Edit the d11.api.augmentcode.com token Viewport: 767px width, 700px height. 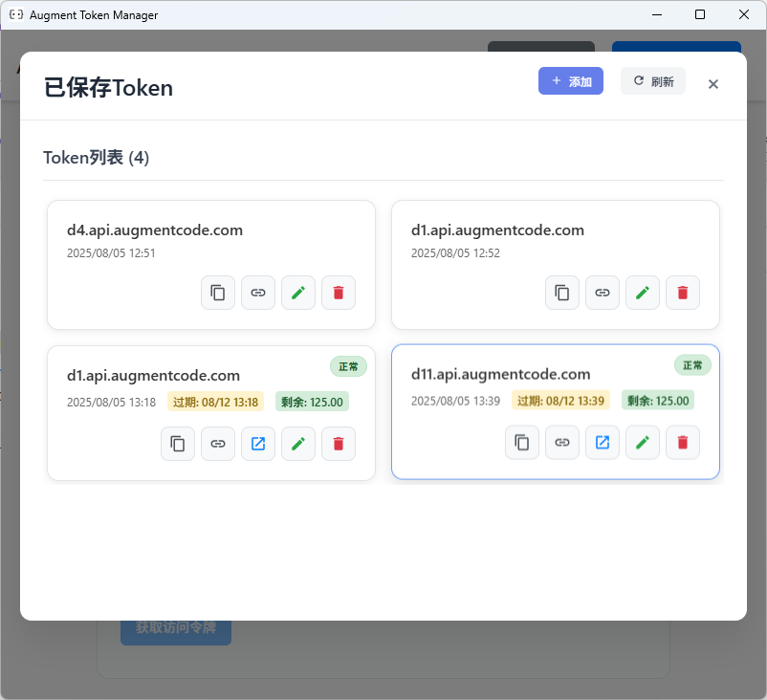pyautogui.click(x=643, y=442)
